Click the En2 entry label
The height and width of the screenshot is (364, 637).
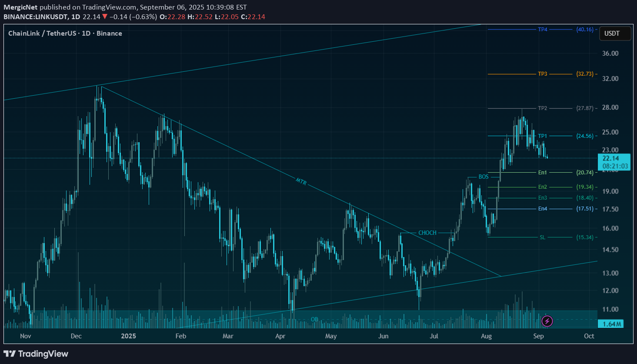543,187
